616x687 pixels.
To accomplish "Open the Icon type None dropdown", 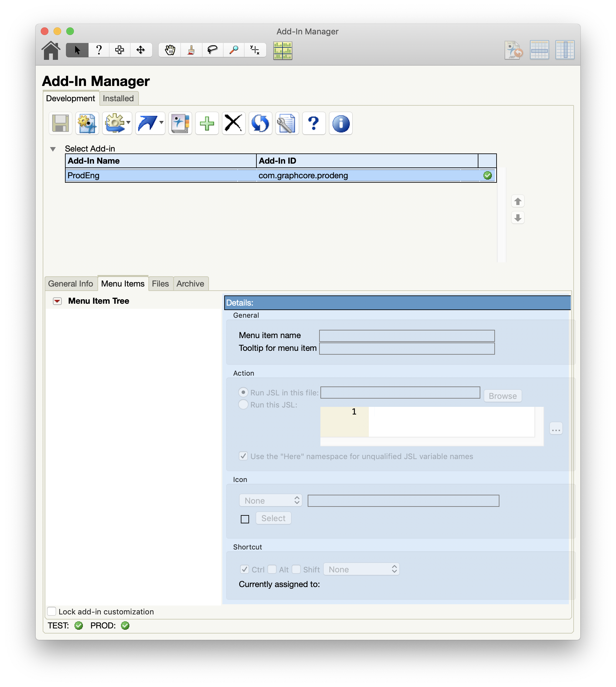I will (x=270, y=500).
